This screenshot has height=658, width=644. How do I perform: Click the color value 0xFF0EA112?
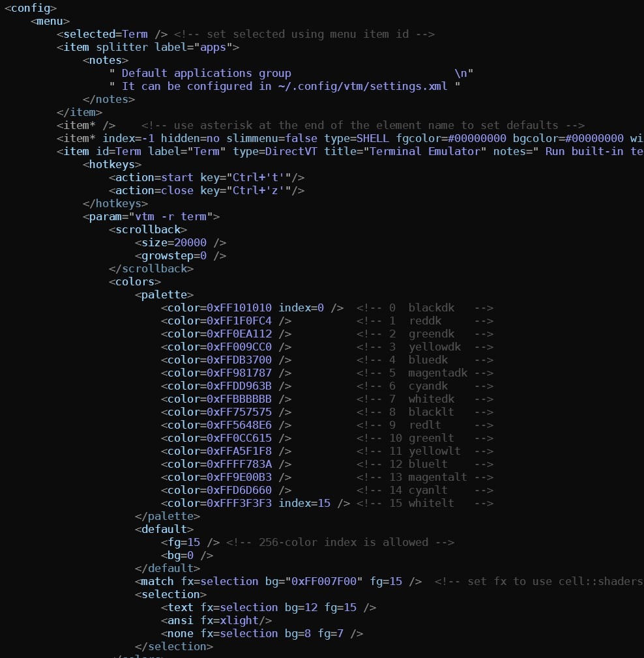click(x=239, y=334)
